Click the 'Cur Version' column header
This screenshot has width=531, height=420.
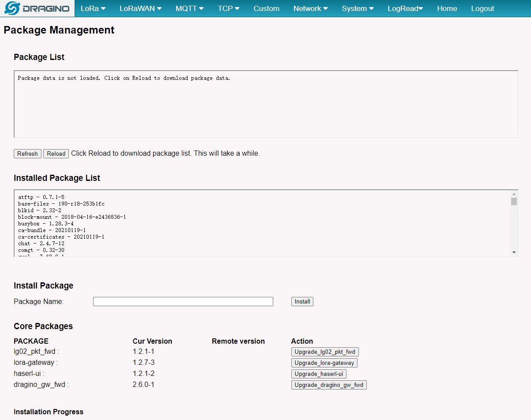tap(152, 341)
